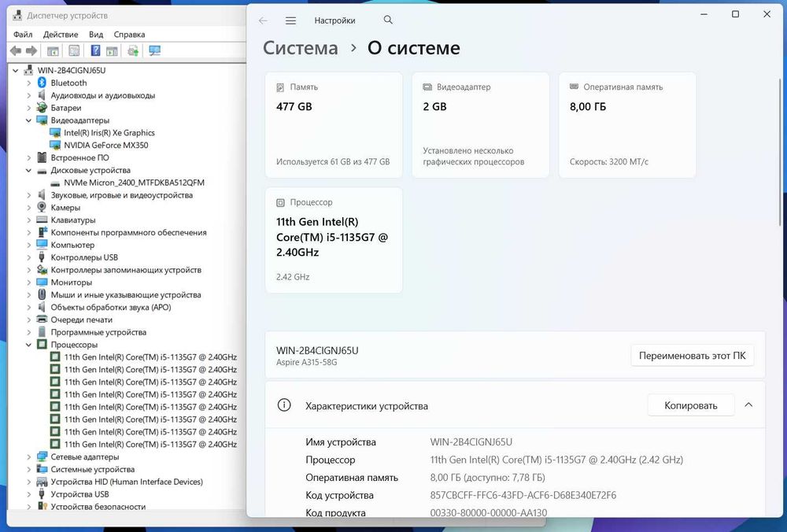This screenshot has height=532, width=787.
Task: Select NVMe Micron_2400_MTFDKBA512QFM disk
Action: point(134,183)
